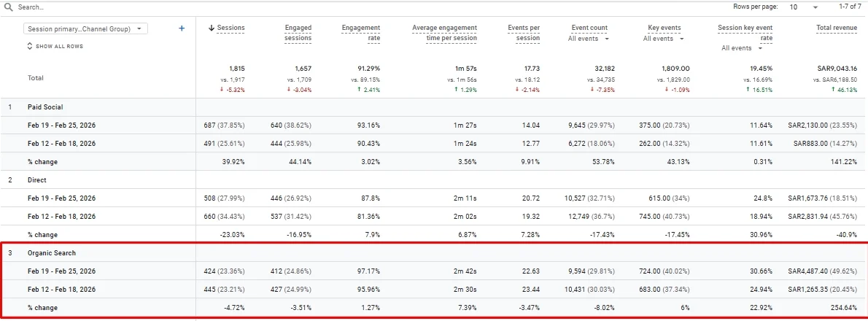The height and width of the screenshot is (321, 868).
Task: Click the Key events column header
Action: 664,28
